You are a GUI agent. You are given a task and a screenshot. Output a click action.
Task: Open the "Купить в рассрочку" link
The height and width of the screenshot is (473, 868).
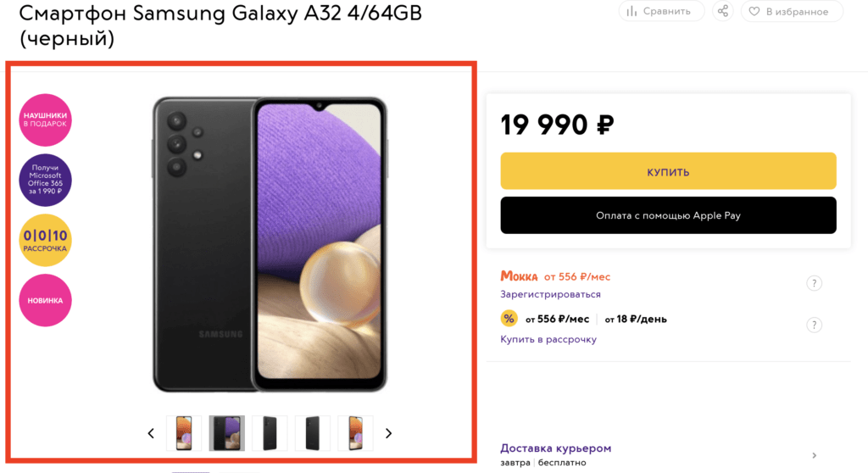[548, 339]
